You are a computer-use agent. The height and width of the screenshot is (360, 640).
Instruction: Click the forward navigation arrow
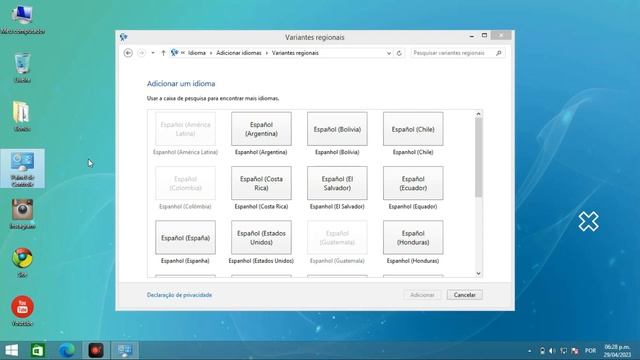141,53
